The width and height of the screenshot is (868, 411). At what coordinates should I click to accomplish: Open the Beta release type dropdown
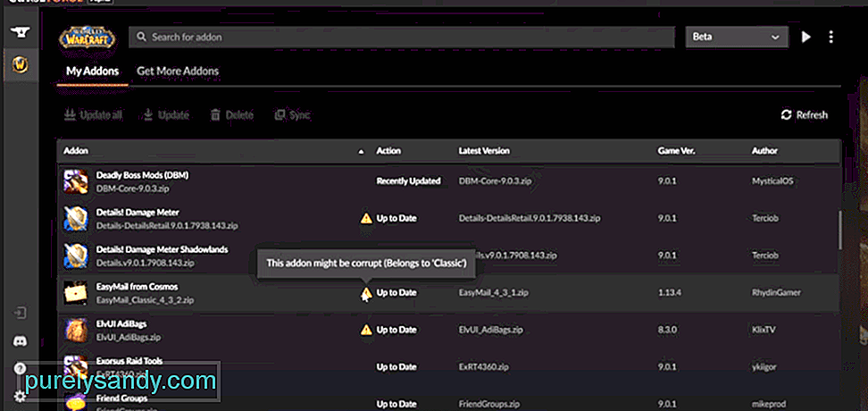tap(736, 38)
